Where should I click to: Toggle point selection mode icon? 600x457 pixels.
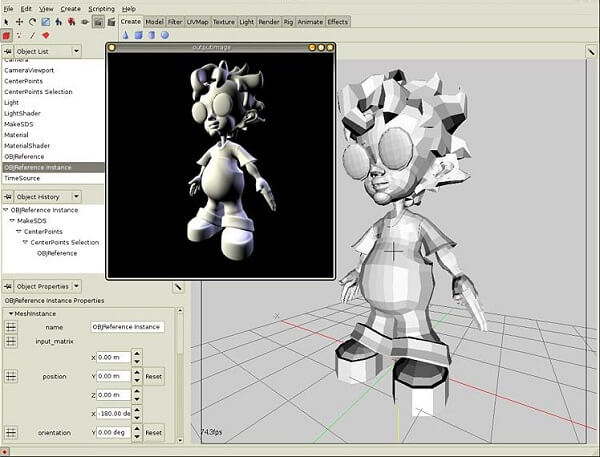tap(19, 36)
